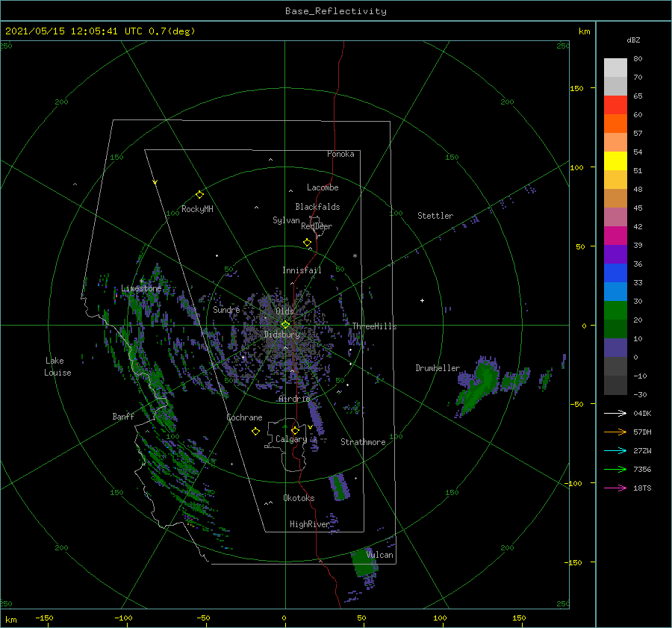Click the Blackfalds city label
672x628 pixels.
click(x=317, y=207)
